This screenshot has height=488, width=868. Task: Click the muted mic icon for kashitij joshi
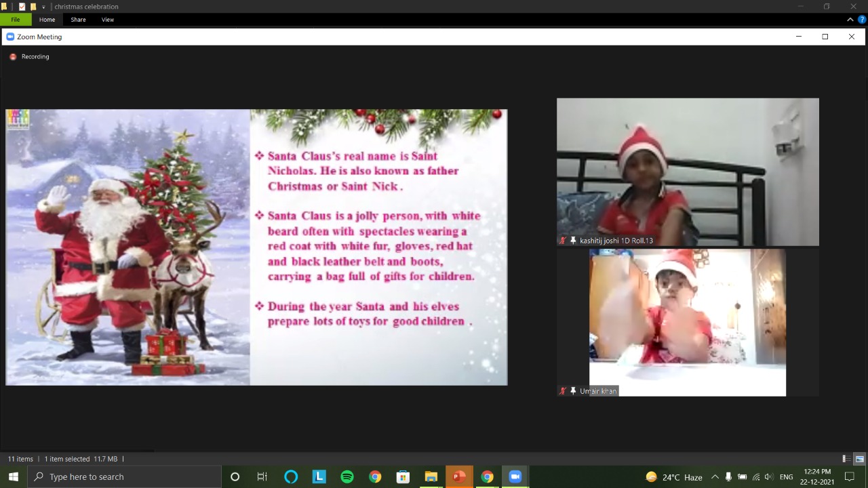(563, 241)
